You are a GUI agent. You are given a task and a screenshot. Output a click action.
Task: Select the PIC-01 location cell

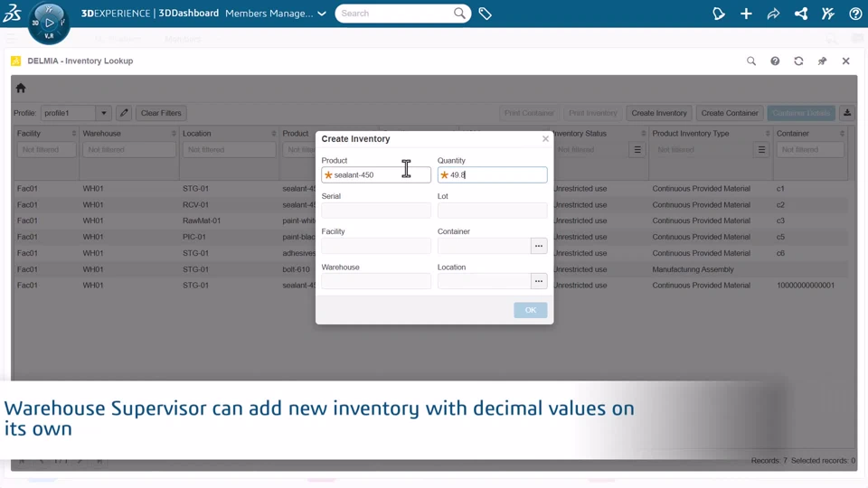pos(195,237)
